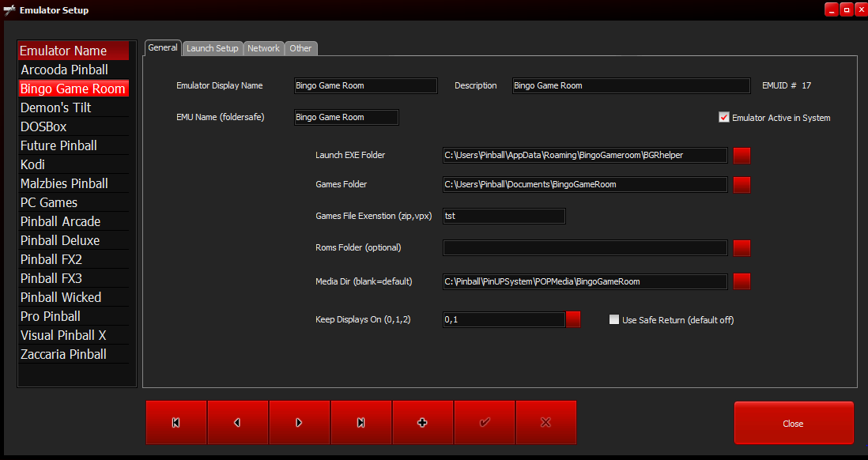The width and height of the screenshot is (868, 460).
Task: Go to first emulator record
Action: click(x=175, y=423)
